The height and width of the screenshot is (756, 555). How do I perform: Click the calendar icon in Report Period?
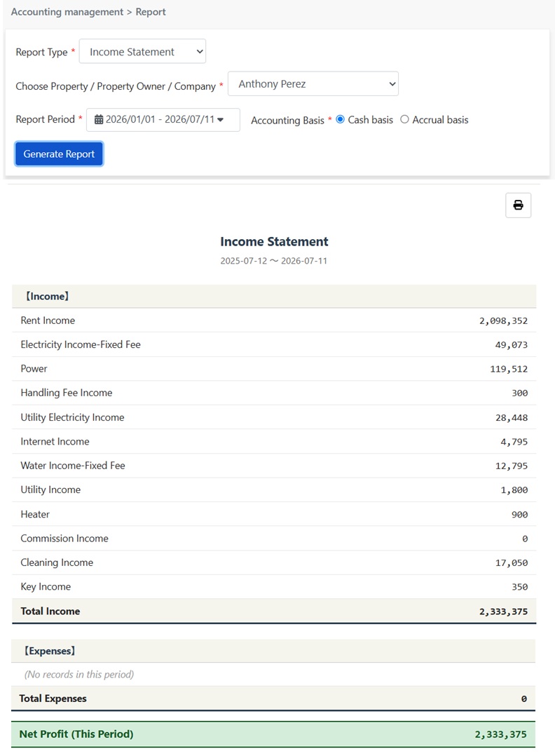pos(98,119)
